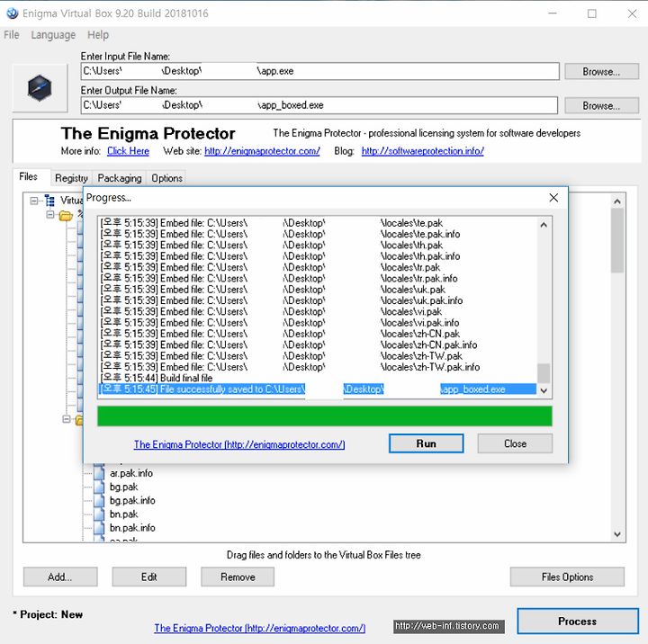
Task: Select ar.pak.info in the files tree
Action: tap(131, 473)
